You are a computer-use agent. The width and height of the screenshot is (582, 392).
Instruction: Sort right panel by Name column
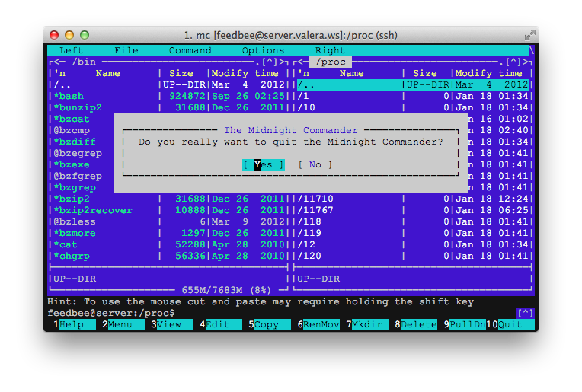tap(351, 73)
